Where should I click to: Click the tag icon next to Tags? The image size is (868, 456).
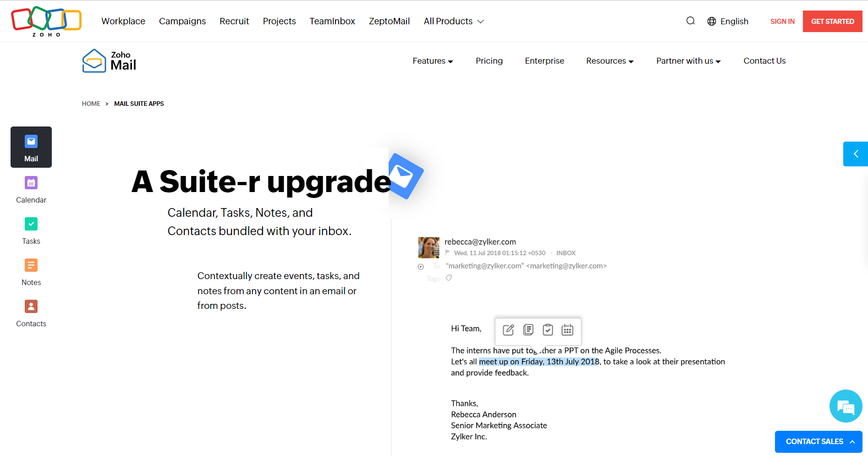[449, 278]
